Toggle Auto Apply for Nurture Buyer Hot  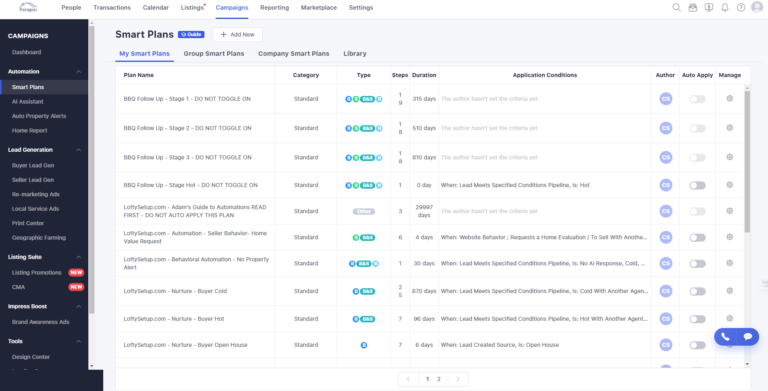click(x=697, y=319)
